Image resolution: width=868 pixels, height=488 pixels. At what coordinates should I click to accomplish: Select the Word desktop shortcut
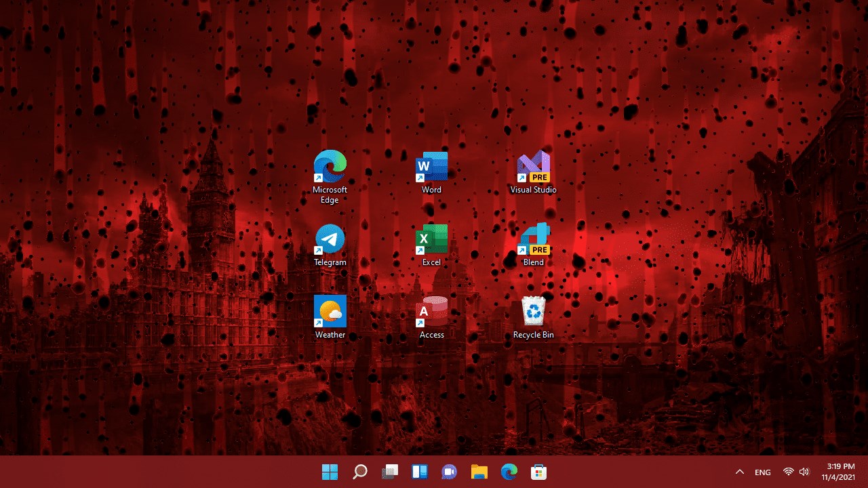[431, 172]
